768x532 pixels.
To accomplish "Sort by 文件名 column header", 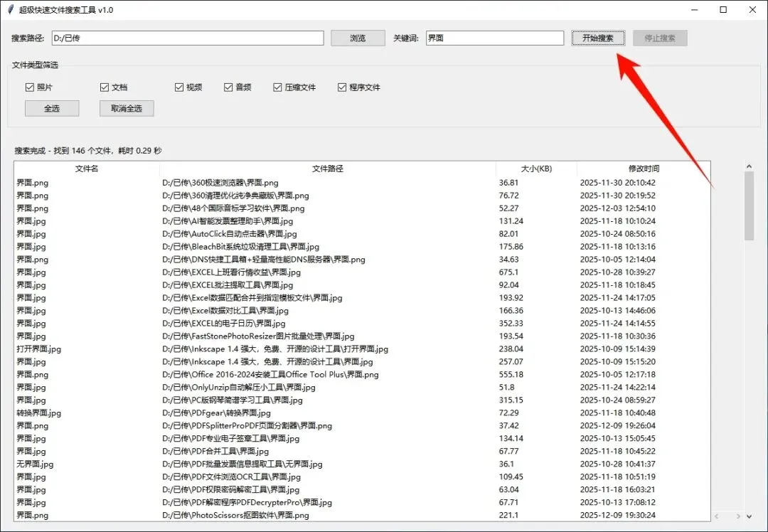I will (x=87, y=169).
